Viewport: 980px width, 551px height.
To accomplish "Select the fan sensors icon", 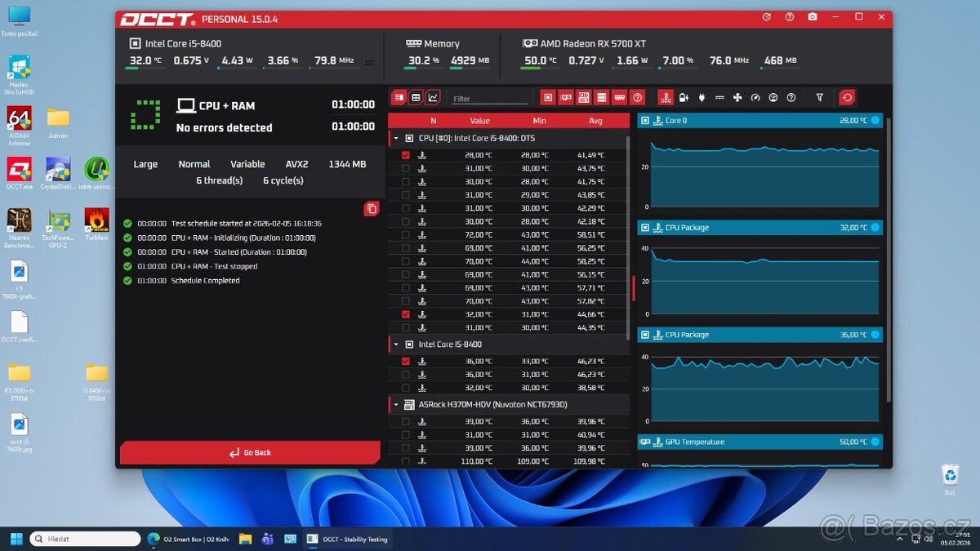I will point(737,96).
